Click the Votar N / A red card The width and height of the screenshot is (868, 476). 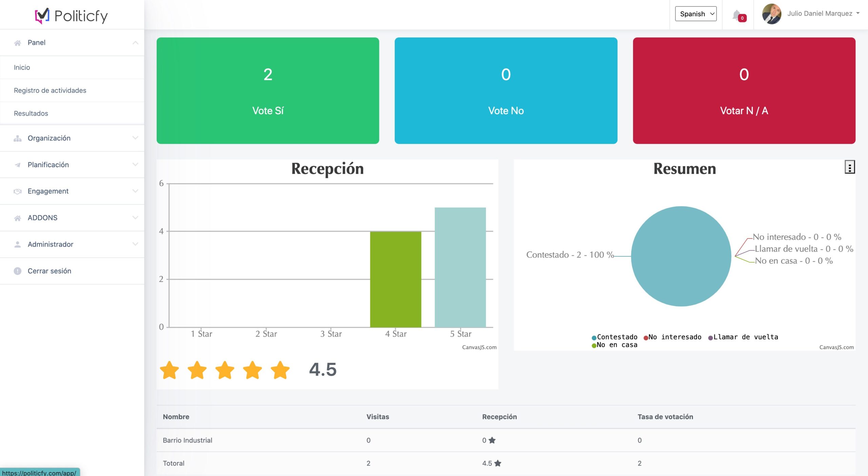click(744, 91)
